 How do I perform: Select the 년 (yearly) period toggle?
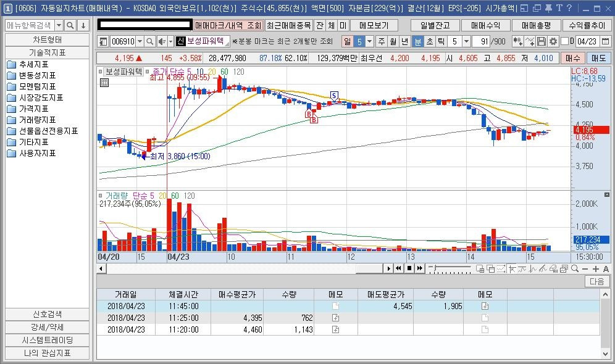tap(405, 41)
